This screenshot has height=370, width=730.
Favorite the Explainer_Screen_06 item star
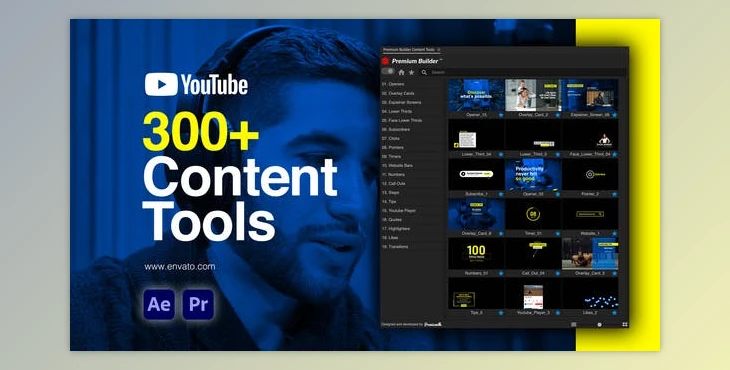pos(615,114)
